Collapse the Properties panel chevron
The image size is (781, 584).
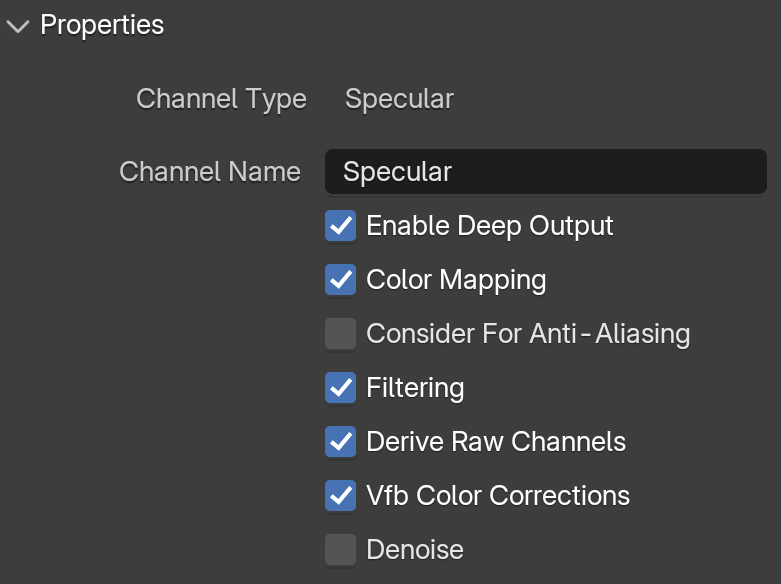coord(18,26)
